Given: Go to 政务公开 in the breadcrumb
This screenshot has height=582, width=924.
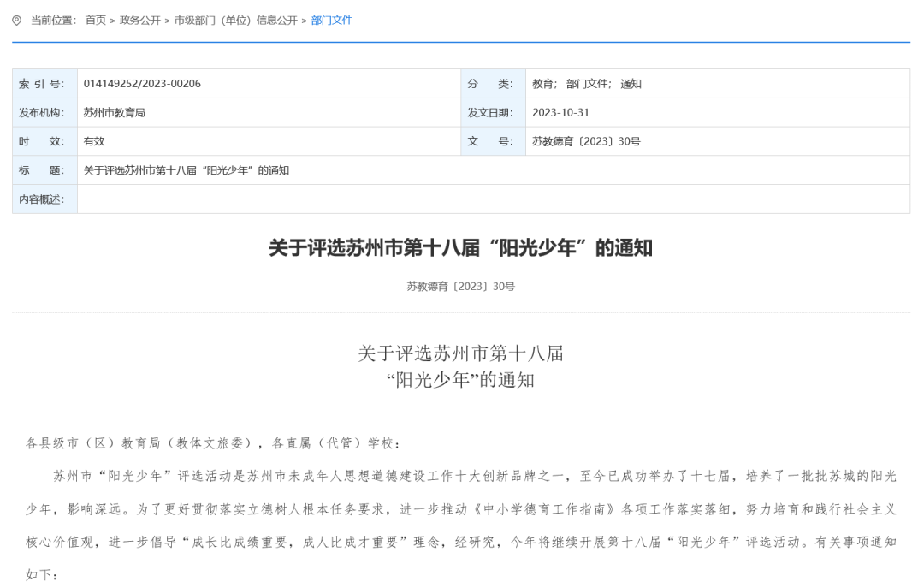Looking at the screenshot, I should coord(139,21).
